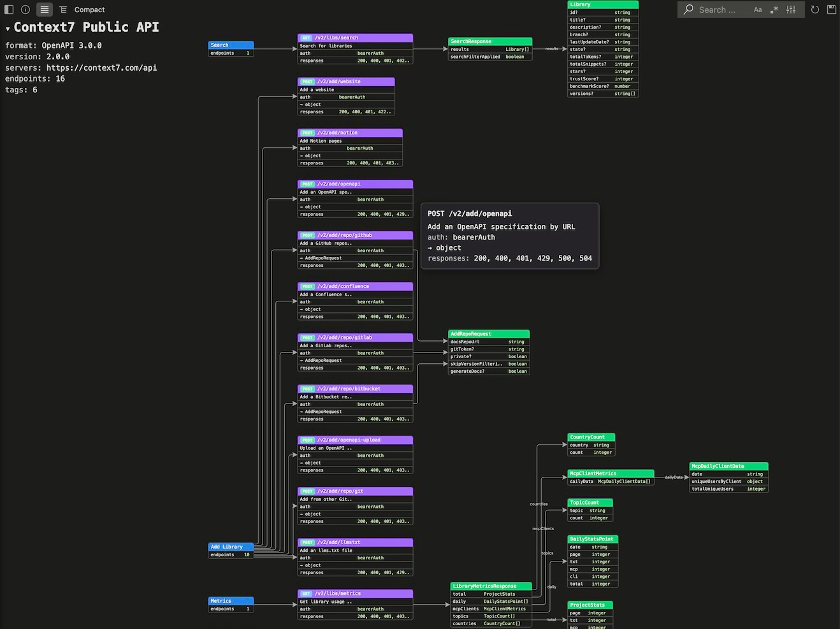840x629 pixels.
Task: Click the 'lastUpdateDate?' row in Library
Action: tap(603, 42)
